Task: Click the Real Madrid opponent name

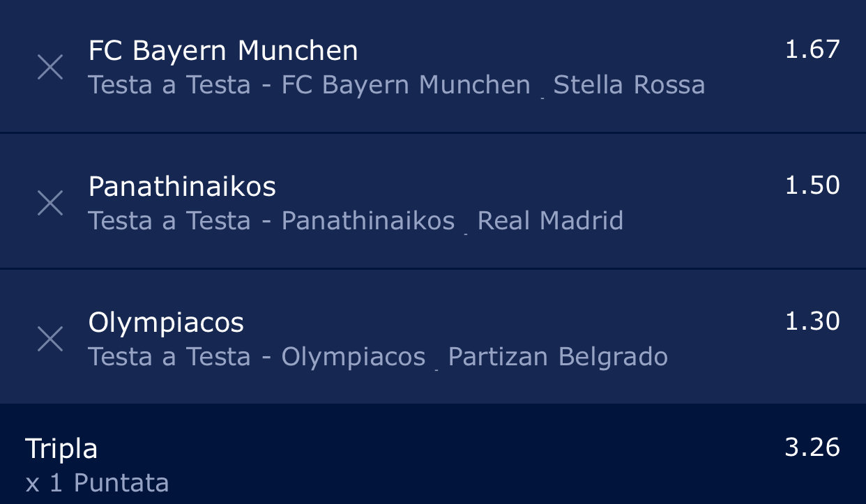Action: [x=550, y=222]
